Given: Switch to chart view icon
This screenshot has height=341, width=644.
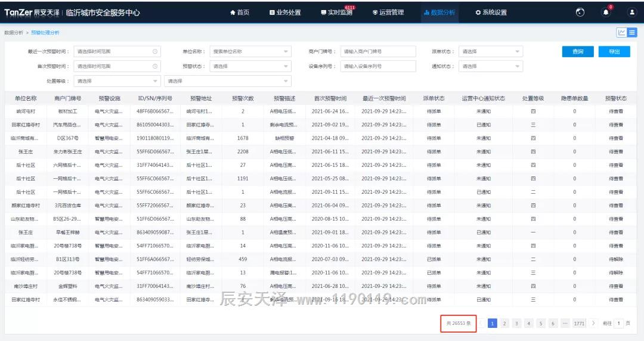Looking at the screenshot, I should 621,32.
